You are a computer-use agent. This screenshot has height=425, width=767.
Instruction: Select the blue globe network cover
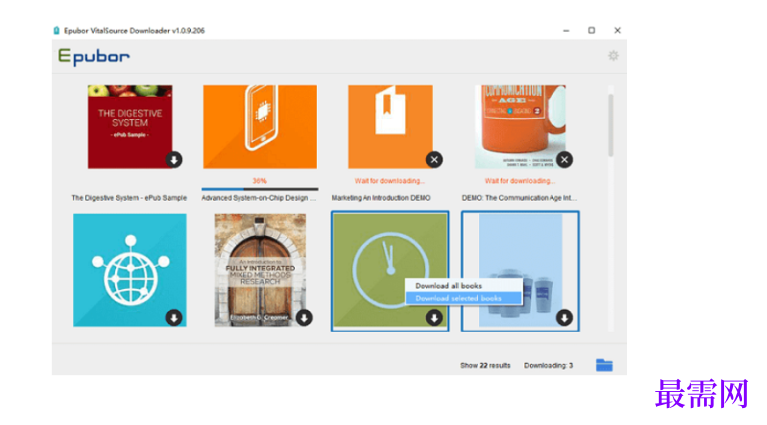tap(130, 270)
